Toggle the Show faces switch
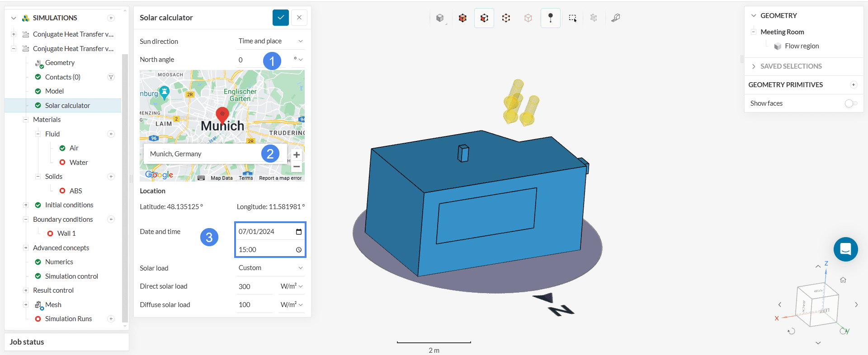This screenshot has width=868, height=355. point(850,103)
